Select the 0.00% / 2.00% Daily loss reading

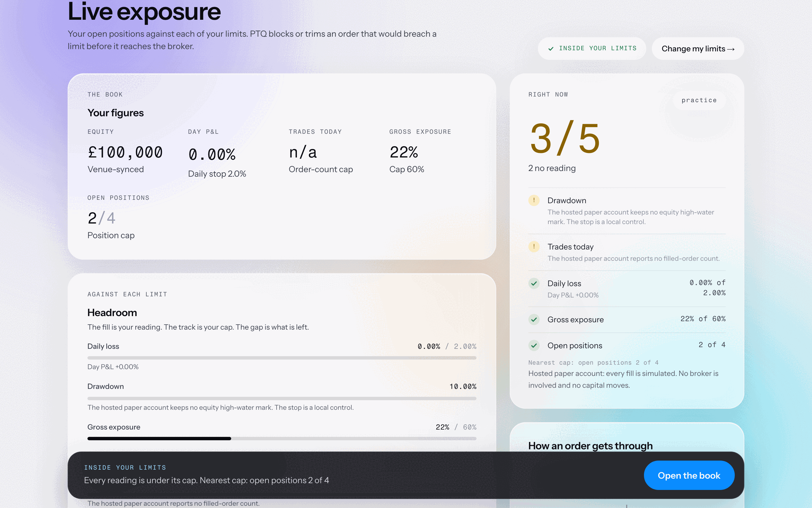447,346
